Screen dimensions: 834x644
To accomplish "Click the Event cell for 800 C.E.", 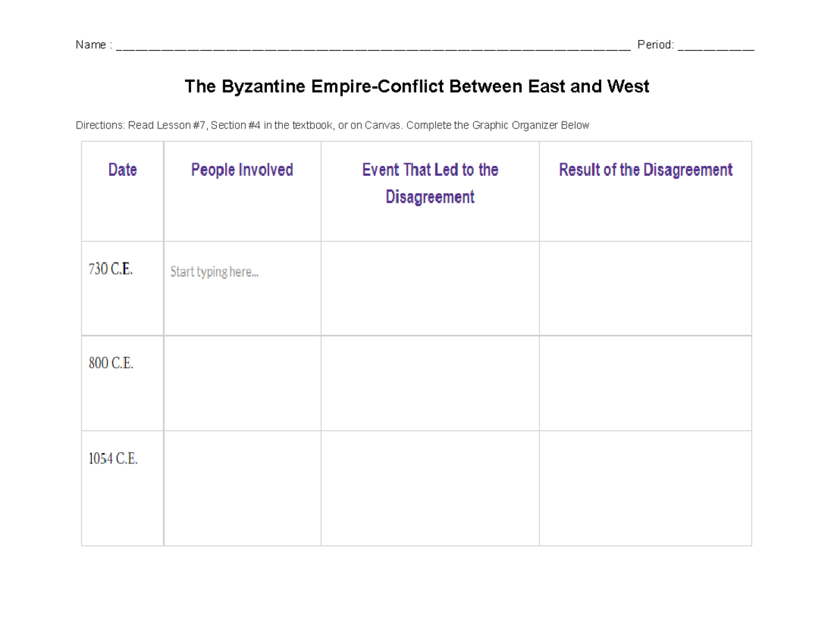I will pyautogui.click(x=429, y=382).
